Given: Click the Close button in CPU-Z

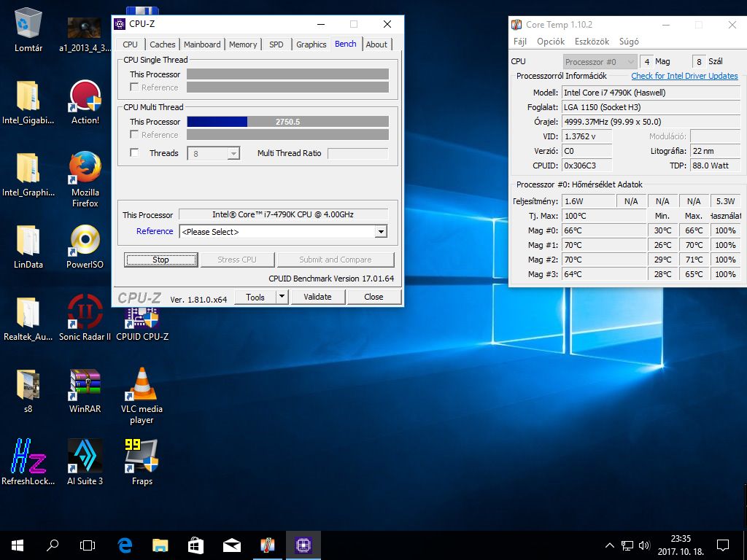Looking at the screenshot, I should (373, 297).
